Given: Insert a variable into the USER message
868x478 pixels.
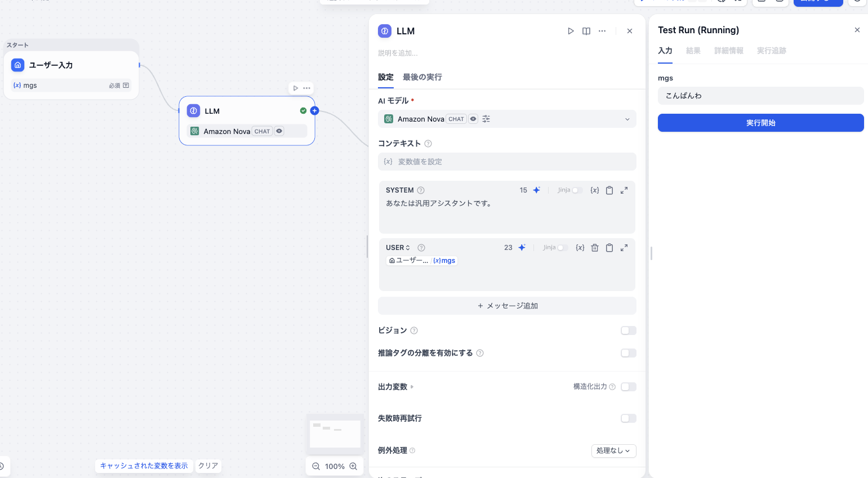Looking at the screenshot, I should (580, 248).
